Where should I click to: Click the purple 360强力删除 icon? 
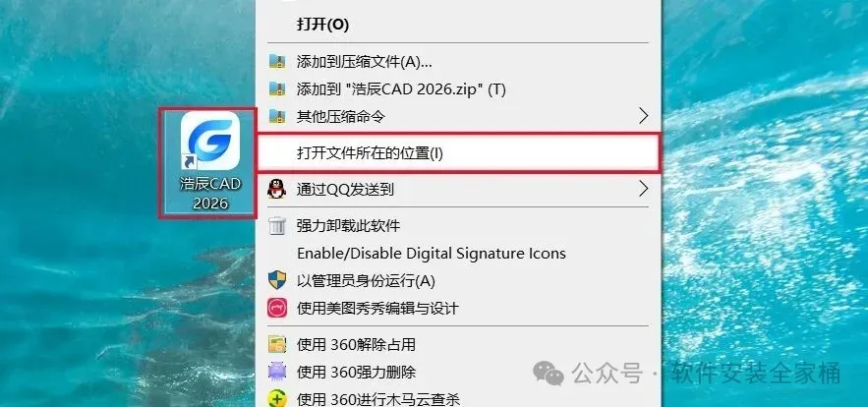point(277,371)
